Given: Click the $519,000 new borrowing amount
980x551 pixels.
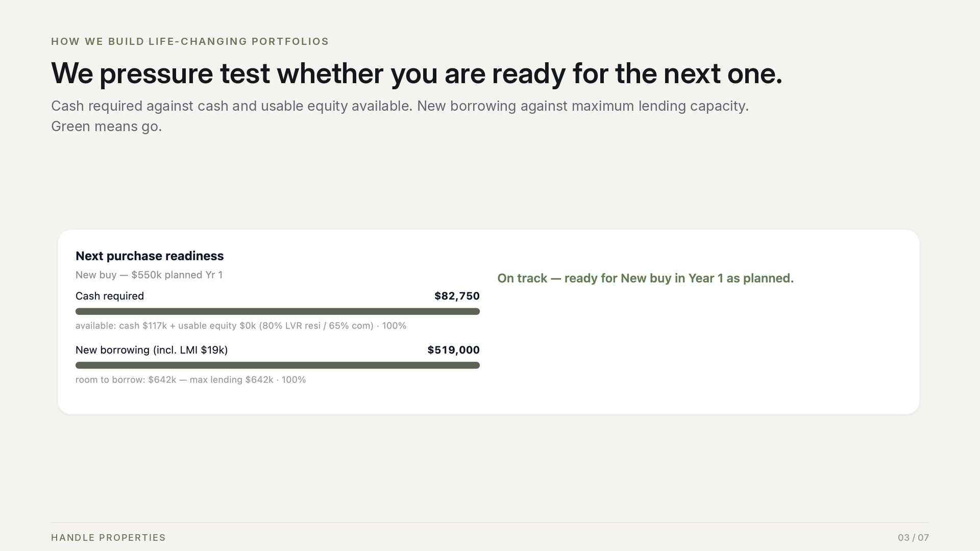Looking at the screenshot, I should coord(453,350).
